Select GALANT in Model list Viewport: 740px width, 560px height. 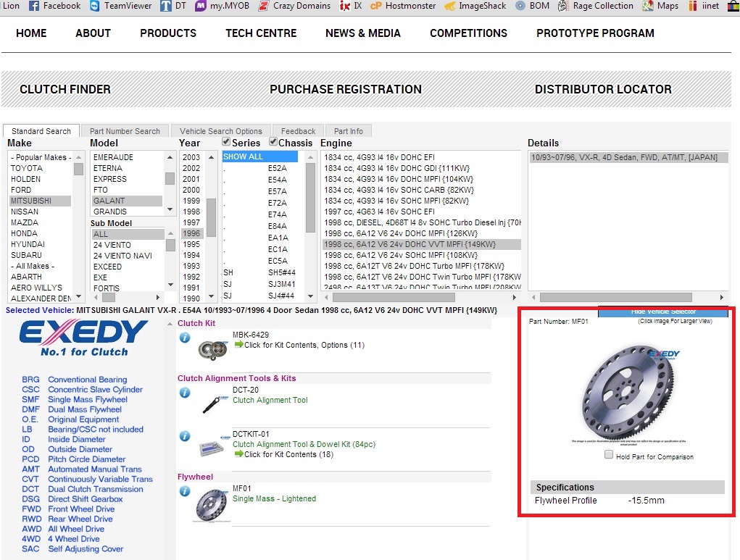pyautogui.click(x=127, y=201)
